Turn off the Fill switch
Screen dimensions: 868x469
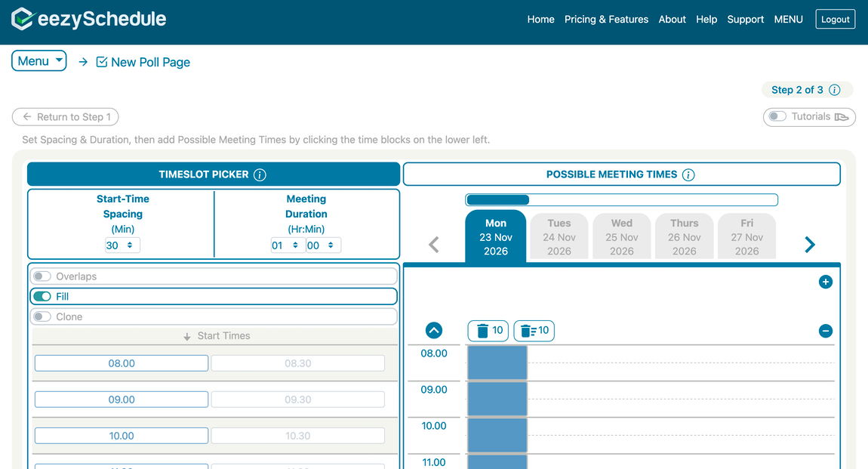[42, 296]
